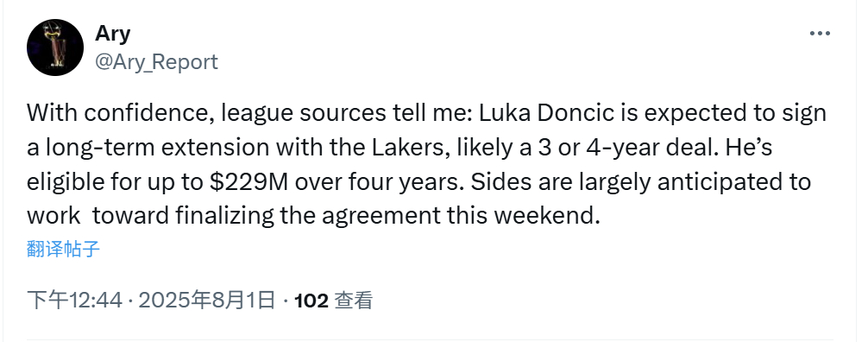
Task: Open the Ary display name profile
Action: tap(113, 34)
